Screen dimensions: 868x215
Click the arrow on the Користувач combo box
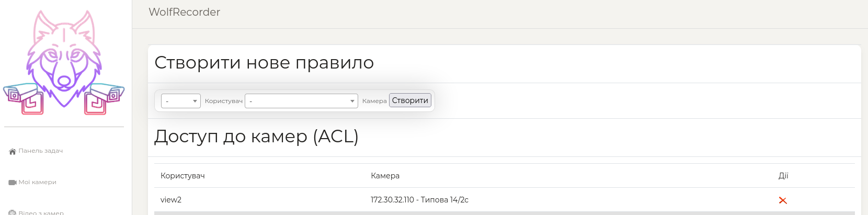tap(195, 101)
